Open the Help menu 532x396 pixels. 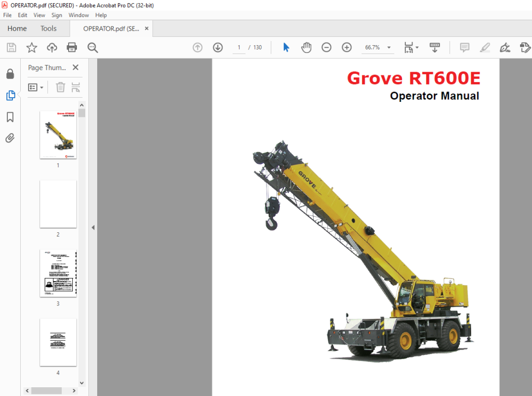[x=101, y=15]
